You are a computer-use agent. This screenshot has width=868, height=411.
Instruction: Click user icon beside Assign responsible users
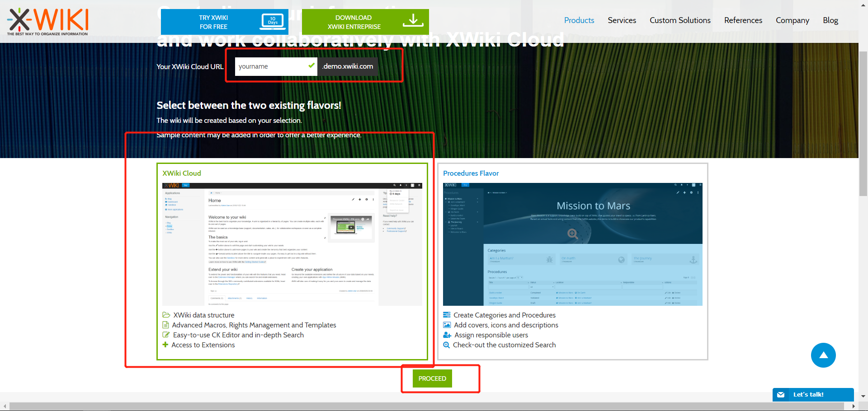tap(447, 335)
